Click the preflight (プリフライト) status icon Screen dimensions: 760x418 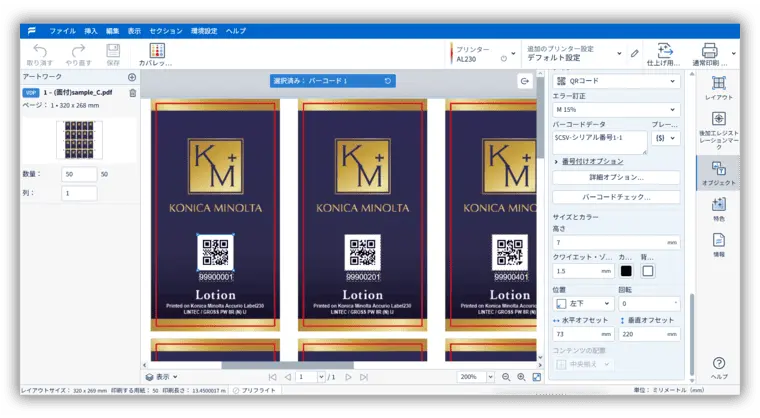236,390
